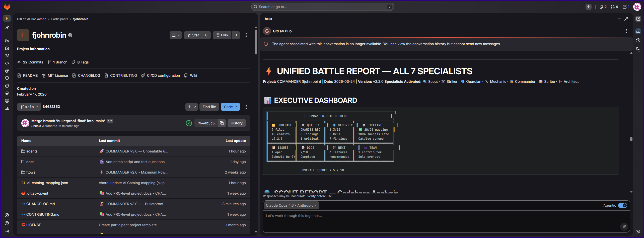This screenshot has height=238, width=644.
Task: Open the user avatar menu
Action: (x=637, y=7)
